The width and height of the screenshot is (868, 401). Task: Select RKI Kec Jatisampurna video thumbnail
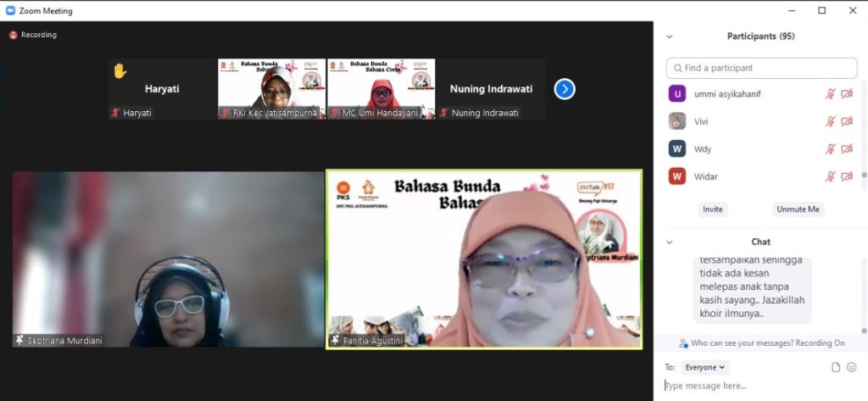coord(272,89)
